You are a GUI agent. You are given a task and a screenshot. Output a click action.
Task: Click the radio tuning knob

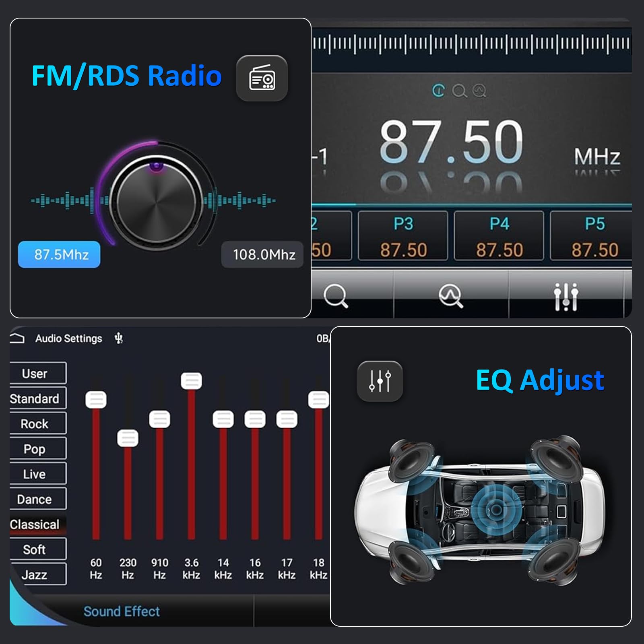coord(157,200)
